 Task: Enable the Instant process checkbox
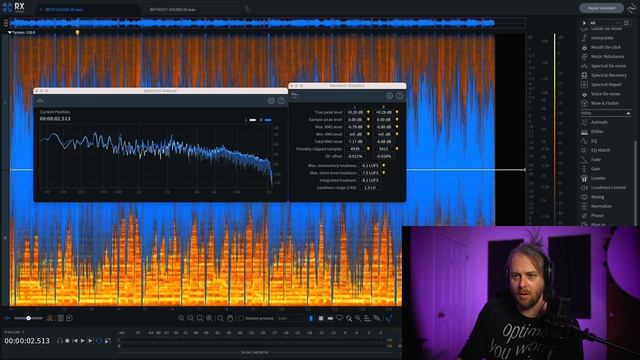coord(241,318)
